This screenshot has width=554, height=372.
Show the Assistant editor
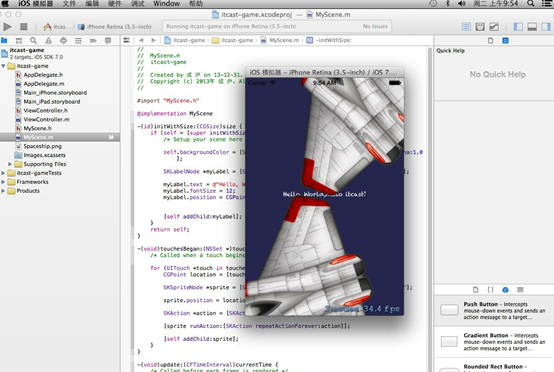(480, 26)
